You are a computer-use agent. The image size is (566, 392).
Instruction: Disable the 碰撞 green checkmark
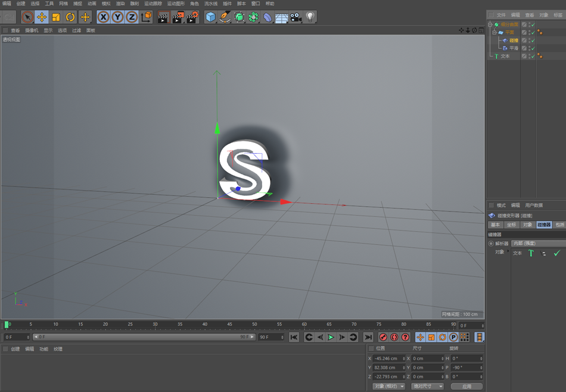point(533,41)
